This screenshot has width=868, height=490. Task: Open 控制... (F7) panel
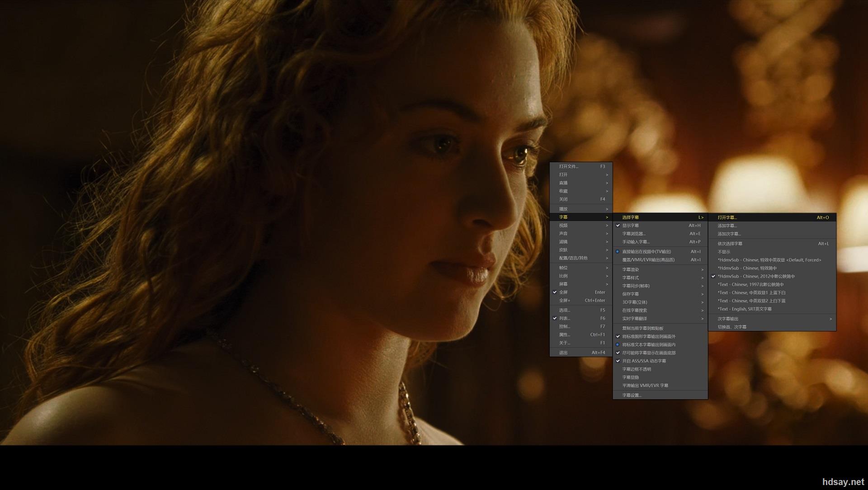pyautogui.click(x=581, y=326)
